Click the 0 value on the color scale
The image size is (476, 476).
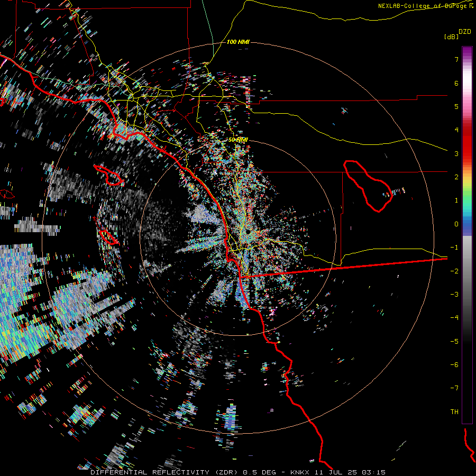[x=456, y=224]
